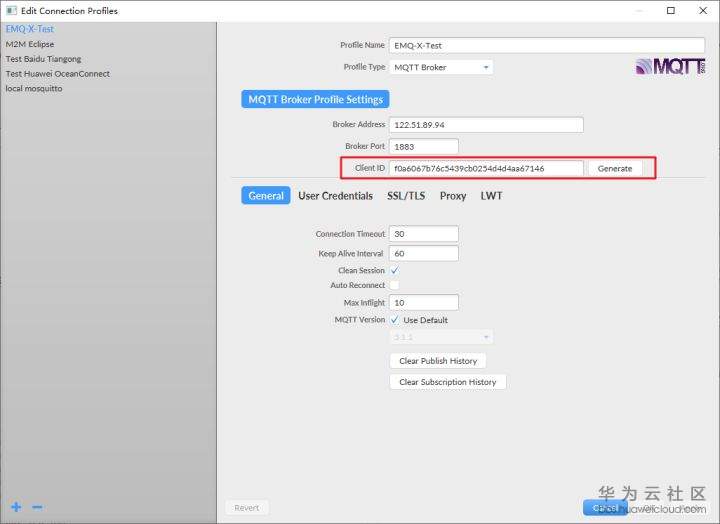Toggle the MQTT Version Use Default checkbox
The width and height of the screenshot is (720, 524).
coord(394,320)
